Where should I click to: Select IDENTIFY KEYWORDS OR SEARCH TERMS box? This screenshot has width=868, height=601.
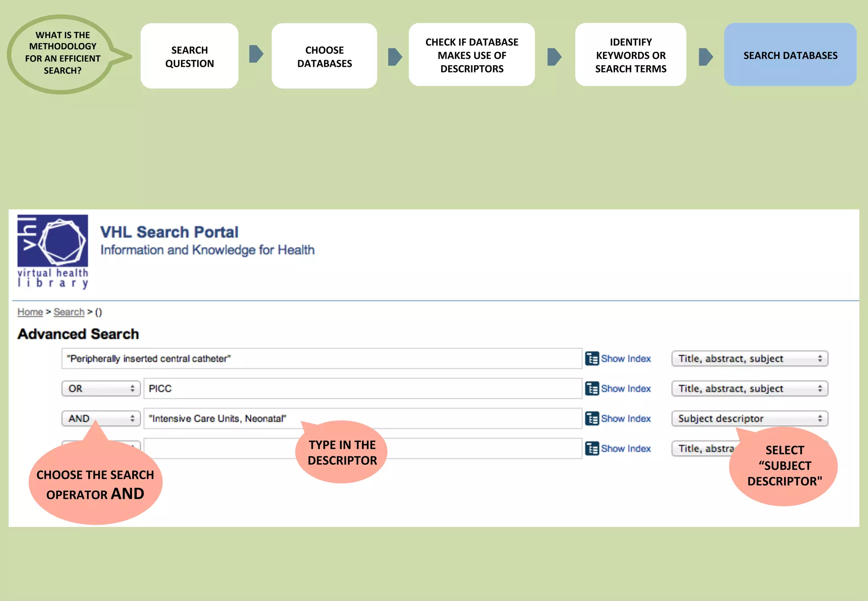(631, 55)
